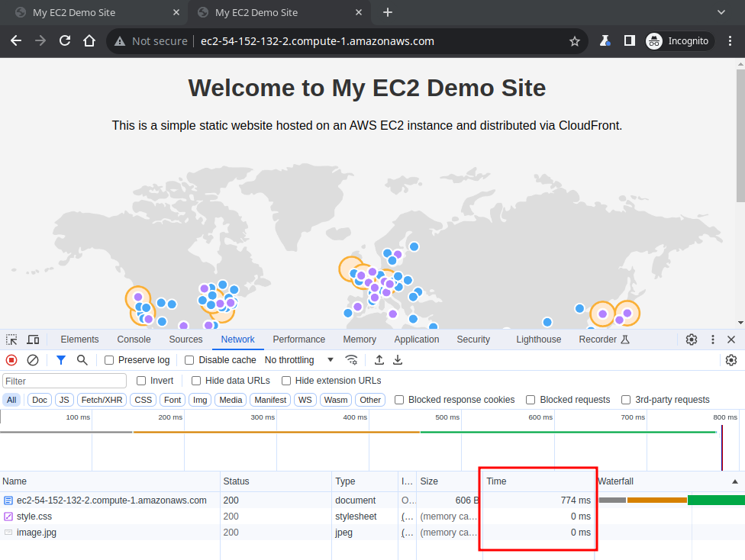Open DevTools customize three-dot menu
This screenshot has height=560, width=745.
[713, 340]
